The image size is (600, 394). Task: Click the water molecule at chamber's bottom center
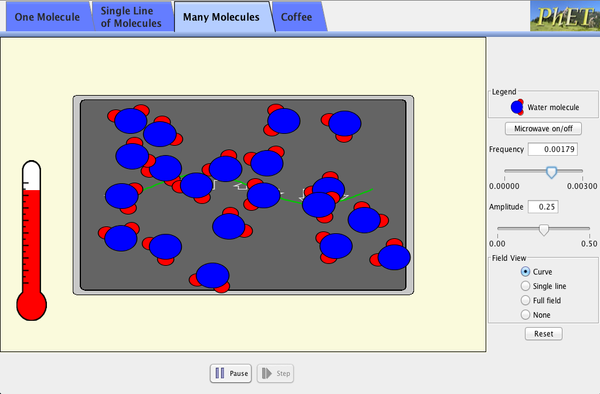(211, 277)
